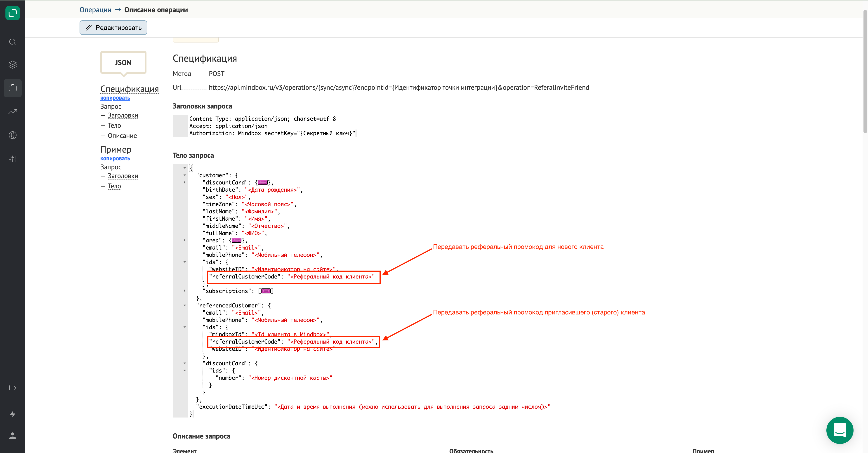Viewport: 868px width, 453px height.
Task: Click the Content-Type header line
Action: pyautogui.click(x=262, y=119)
